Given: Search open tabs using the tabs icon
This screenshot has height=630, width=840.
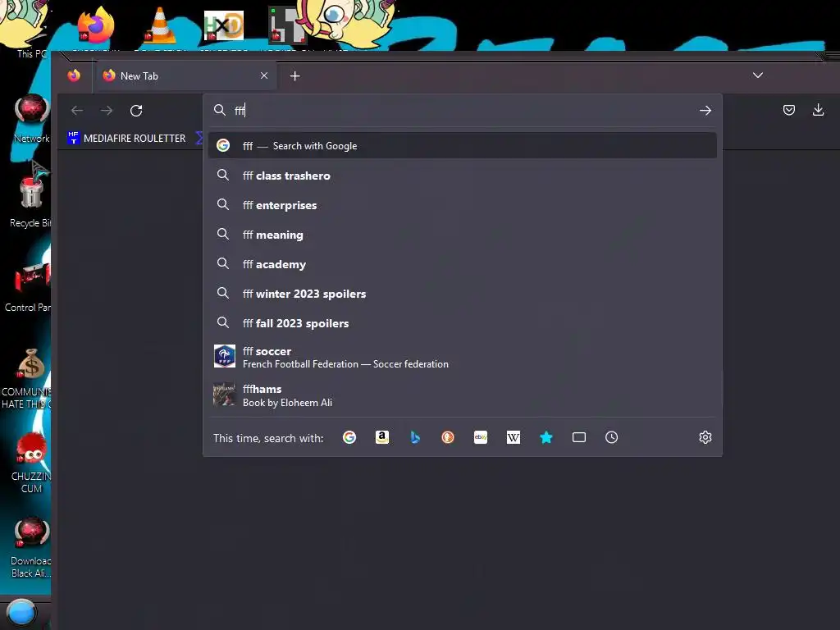Looking at the screenshot, I should pos(578,438).
